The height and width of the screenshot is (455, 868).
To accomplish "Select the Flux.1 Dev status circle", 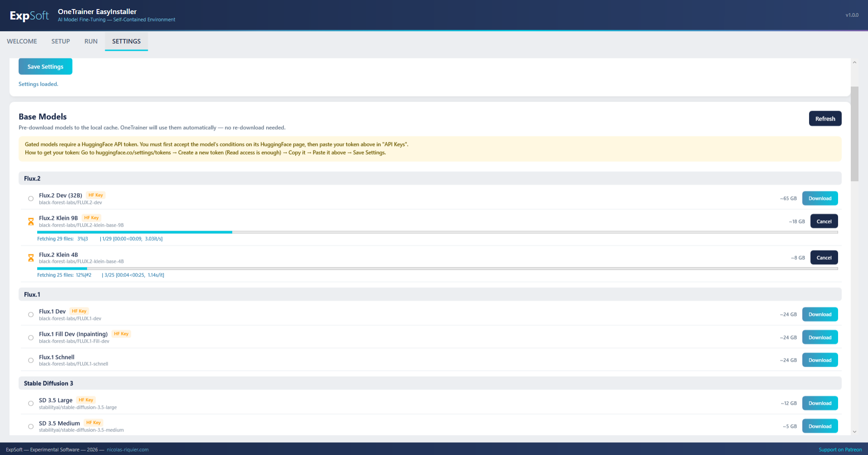I will point(31,315).
